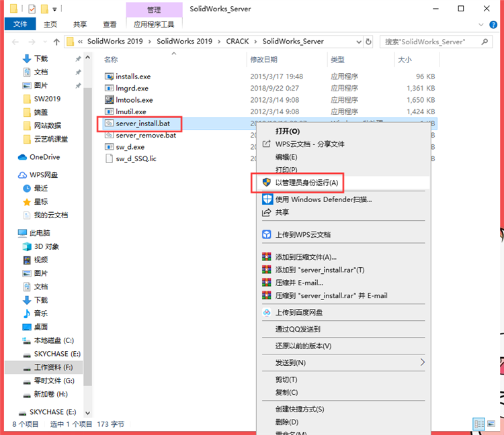Click the sw_d.exe file icon

tap(110, 147)
